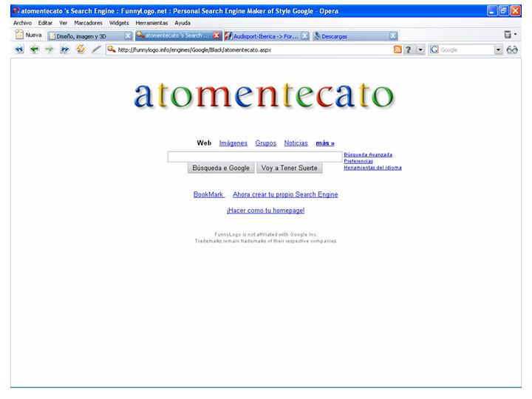532x399 pixels.
Task: Open the Grupos link
Action: [266, 143]
